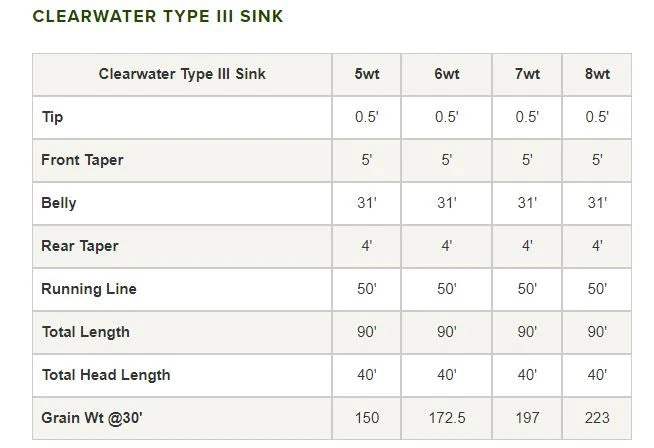
Task: Click the Tip row label
Action: [x=52, y=117]
